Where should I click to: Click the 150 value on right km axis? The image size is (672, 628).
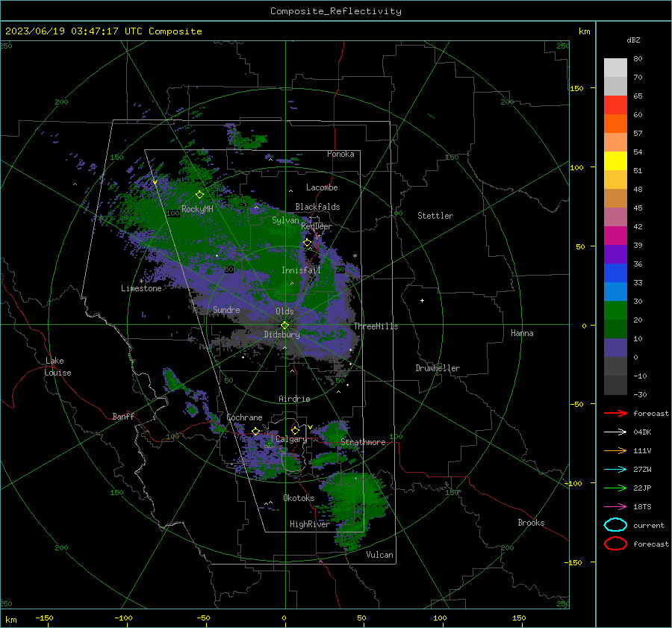[576, 88]
